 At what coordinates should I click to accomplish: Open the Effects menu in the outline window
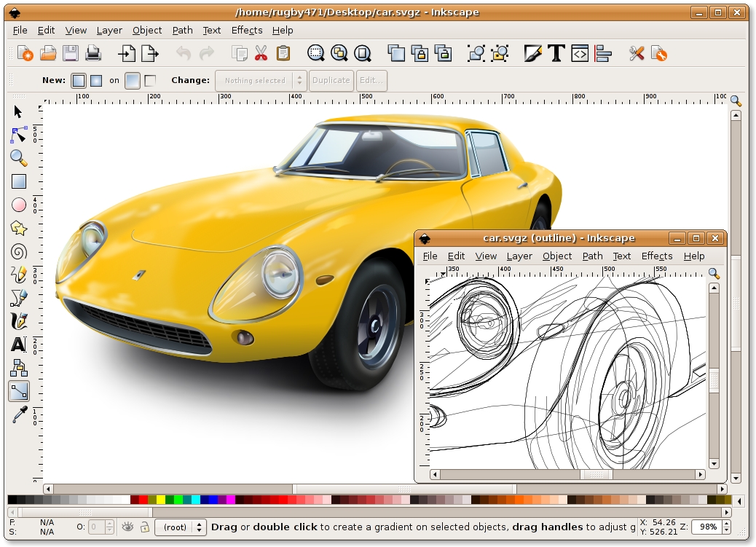(657, 256)
